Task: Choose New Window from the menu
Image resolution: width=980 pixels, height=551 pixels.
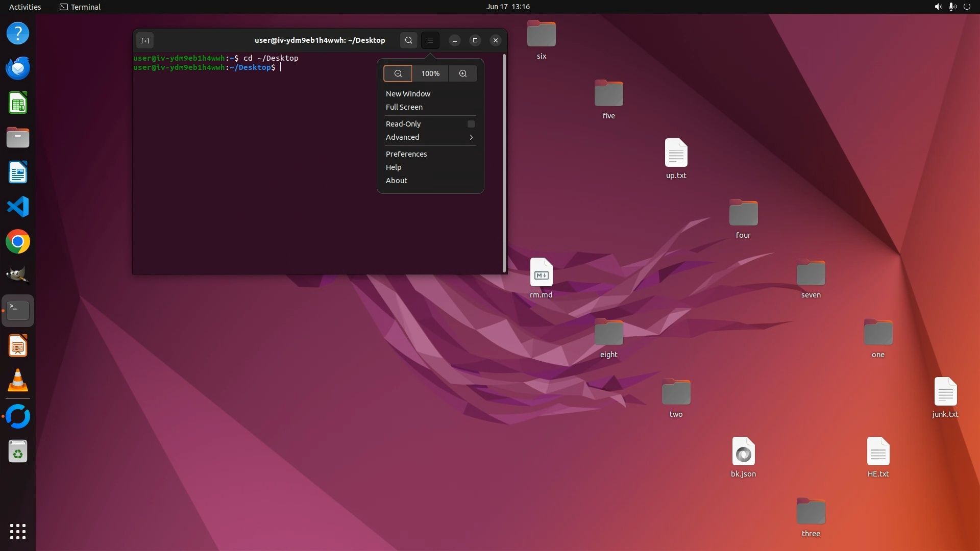Action: (408, 94)
